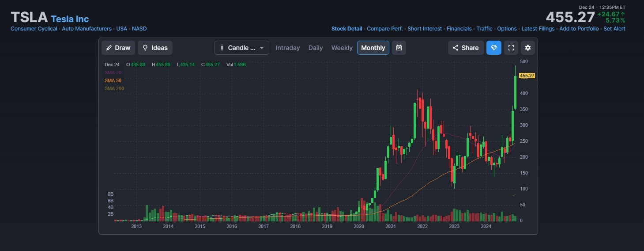Click the 2022 label on time axis
Screen dimensions: 644x251
coord(422,226)
